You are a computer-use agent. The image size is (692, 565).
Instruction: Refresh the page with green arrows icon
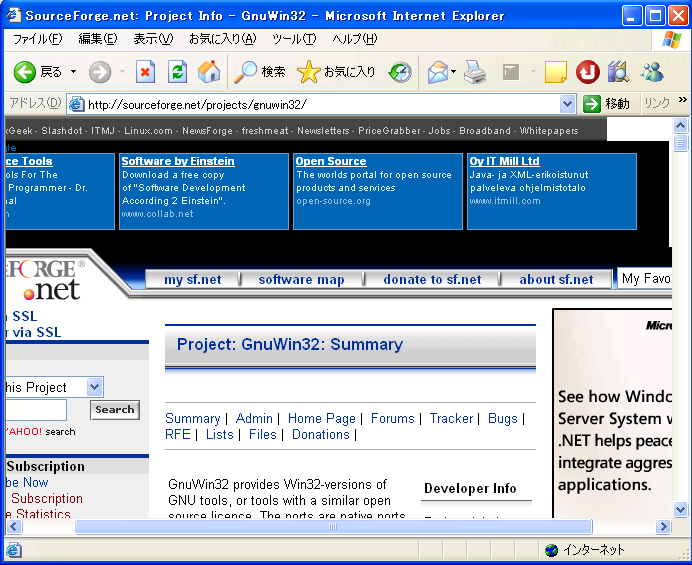click(177, 72)
